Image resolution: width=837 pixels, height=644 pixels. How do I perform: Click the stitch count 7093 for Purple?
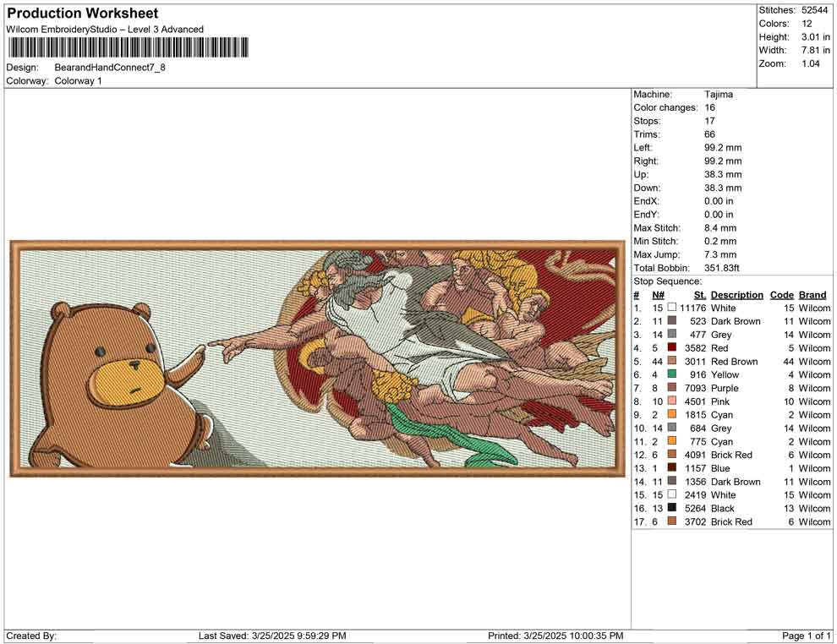point(696,388)
